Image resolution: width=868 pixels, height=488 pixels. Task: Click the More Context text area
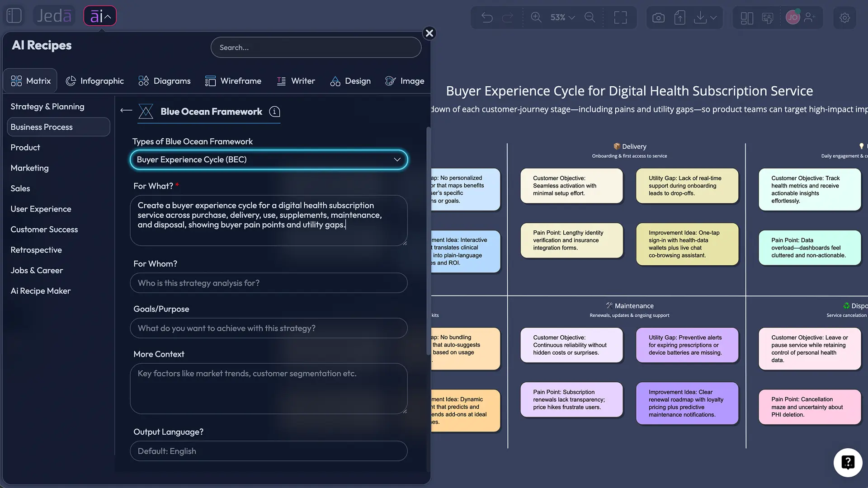point(269,389)
